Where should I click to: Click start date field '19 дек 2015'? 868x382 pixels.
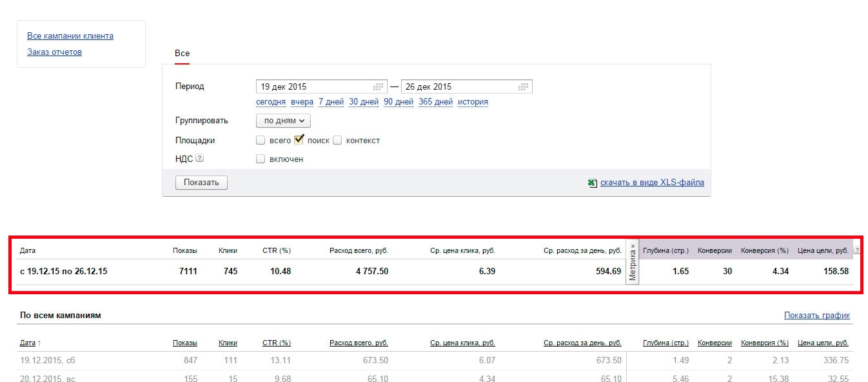(321, 86)
